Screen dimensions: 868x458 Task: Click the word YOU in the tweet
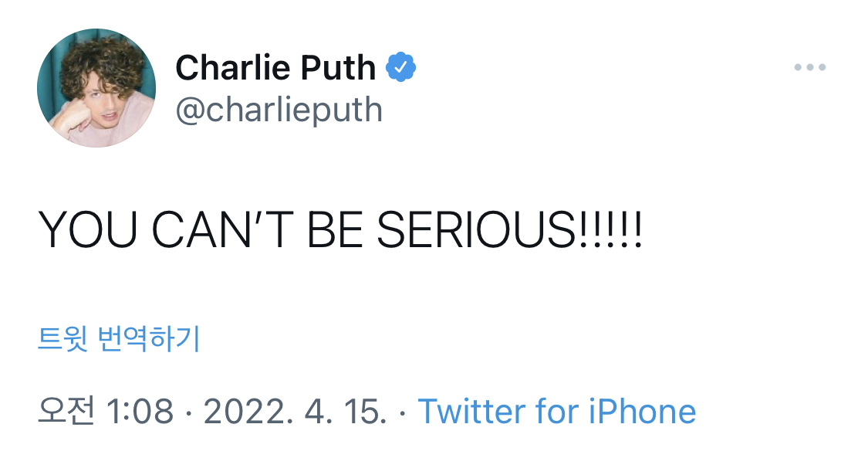point(87,230)
